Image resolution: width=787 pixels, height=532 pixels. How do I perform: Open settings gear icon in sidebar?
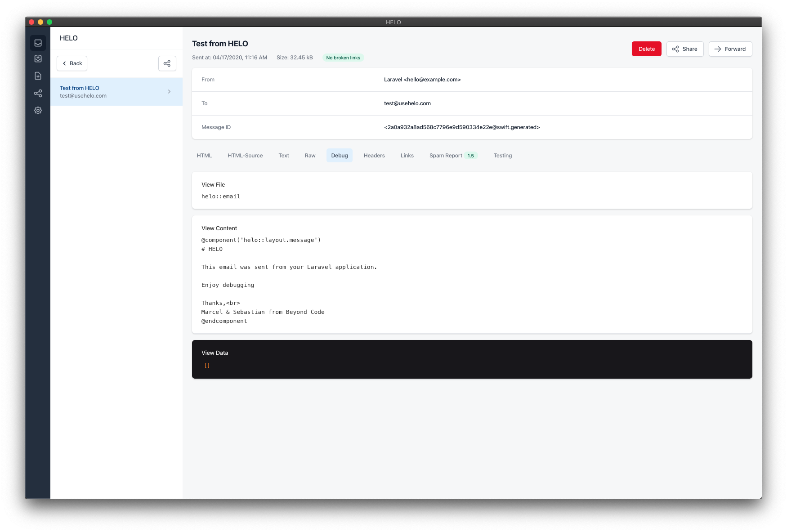point(38,110)
